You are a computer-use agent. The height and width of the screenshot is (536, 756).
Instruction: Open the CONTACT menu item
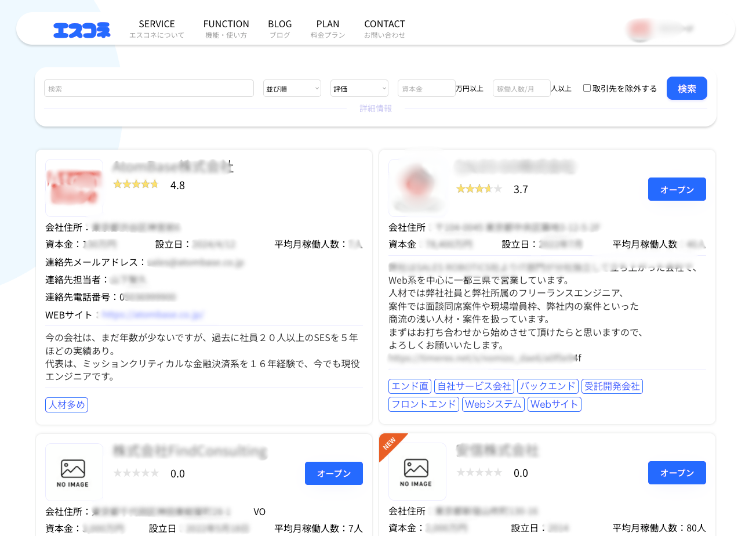(x=384, y=28)
